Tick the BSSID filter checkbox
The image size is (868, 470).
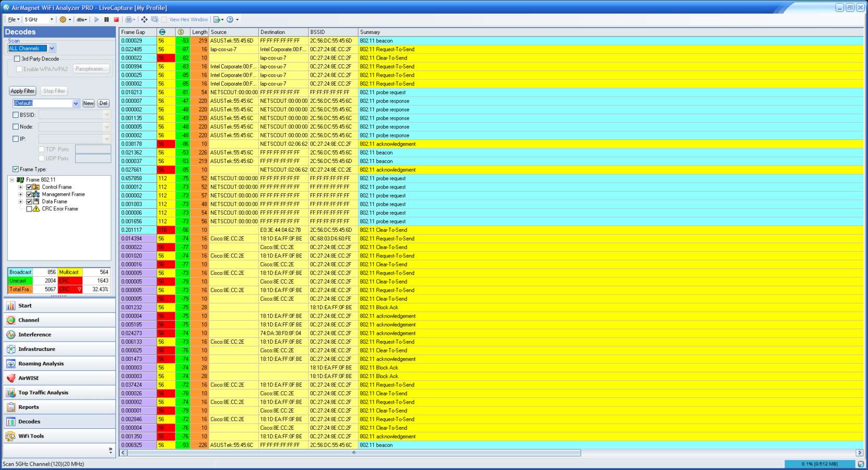coord(16,115)
